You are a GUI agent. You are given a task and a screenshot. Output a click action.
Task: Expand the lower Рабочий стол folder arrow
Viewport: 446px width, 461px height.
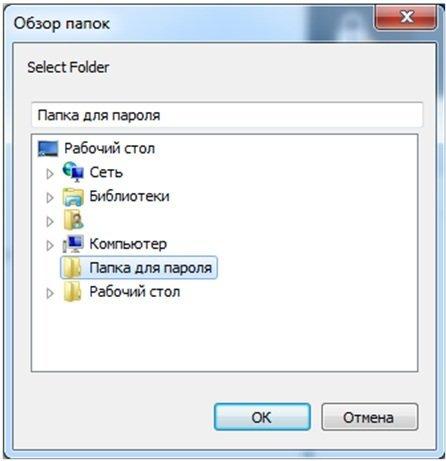(x=50, y=293)
